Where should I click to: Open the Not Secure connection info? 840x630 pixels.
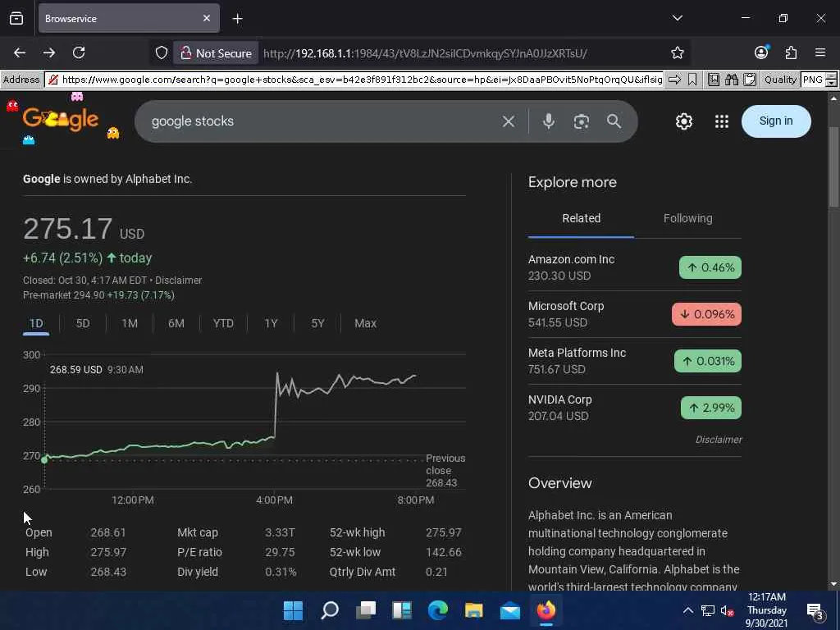(x=216, y=53)
